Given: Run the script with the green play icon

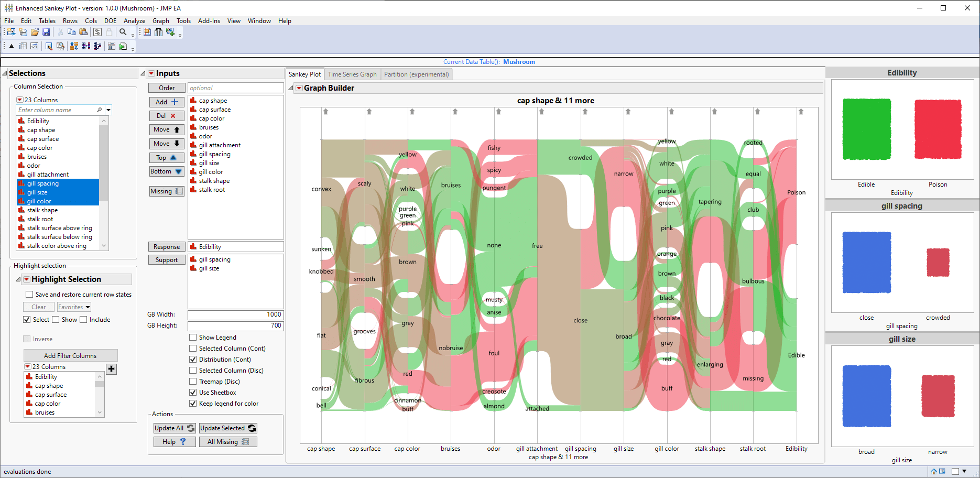Looking at the screenshot, I should pos(122,46).
